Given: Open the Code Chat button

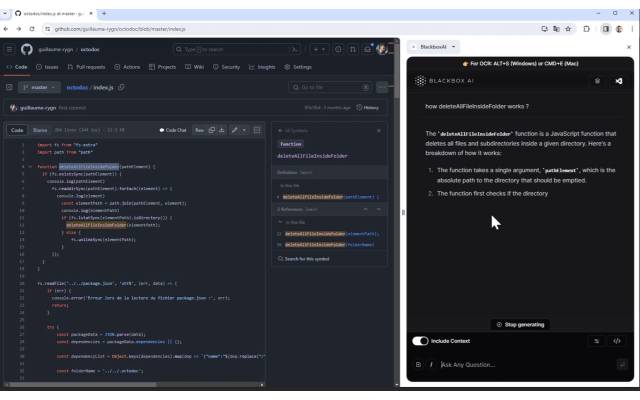Looking at the screenshot, I should point(173,130).
